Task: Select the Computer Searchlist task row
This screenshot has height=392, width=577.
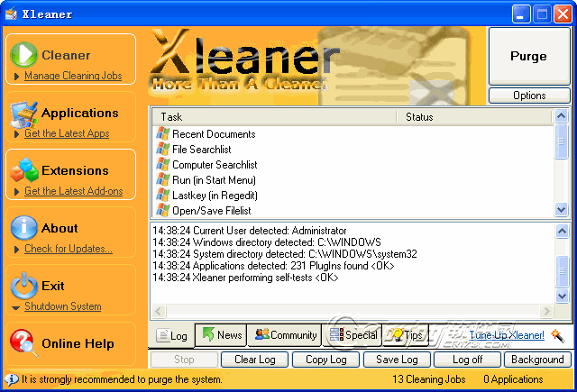Action: coord(353,164)
